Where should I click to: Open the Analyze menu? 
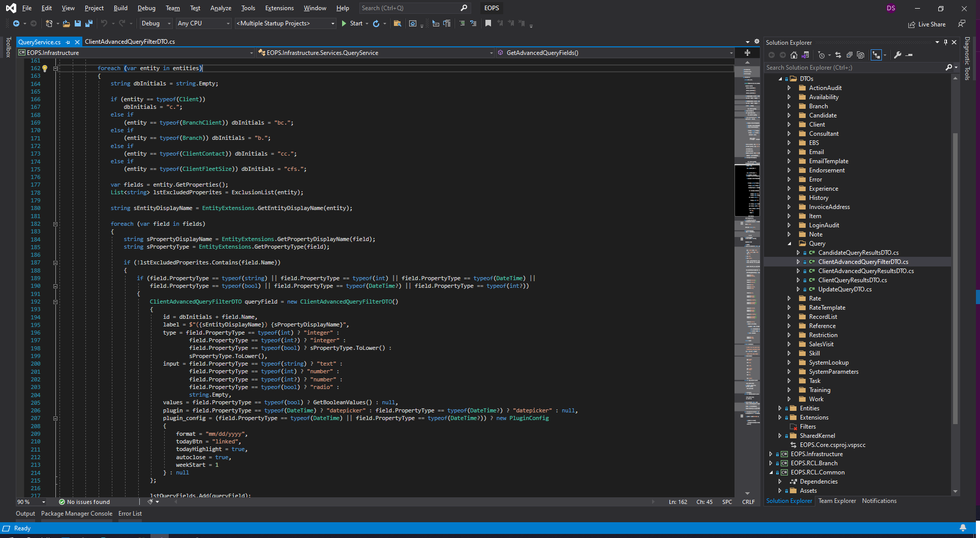click(221, 8)
